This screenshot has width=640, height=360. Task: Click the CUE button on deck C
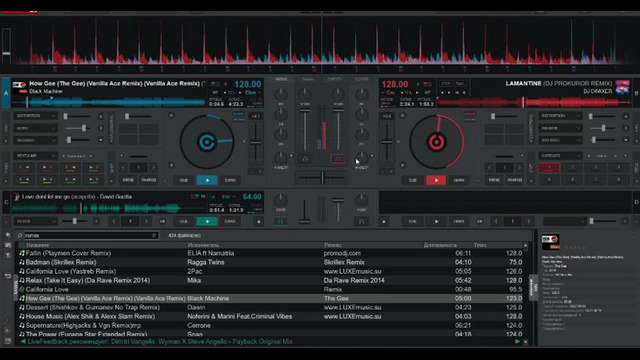click(x=184, y=221)
